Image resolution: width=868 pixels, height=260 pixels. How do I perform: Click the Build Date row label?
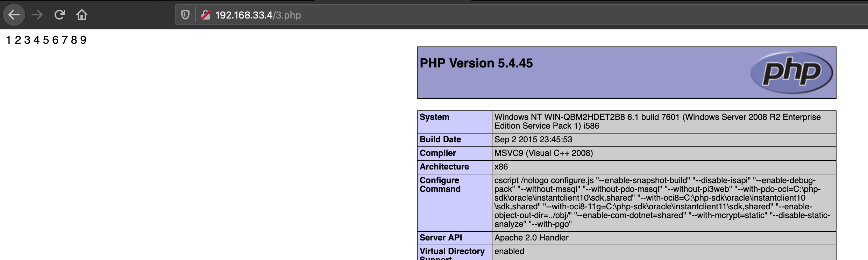point(440,139)
